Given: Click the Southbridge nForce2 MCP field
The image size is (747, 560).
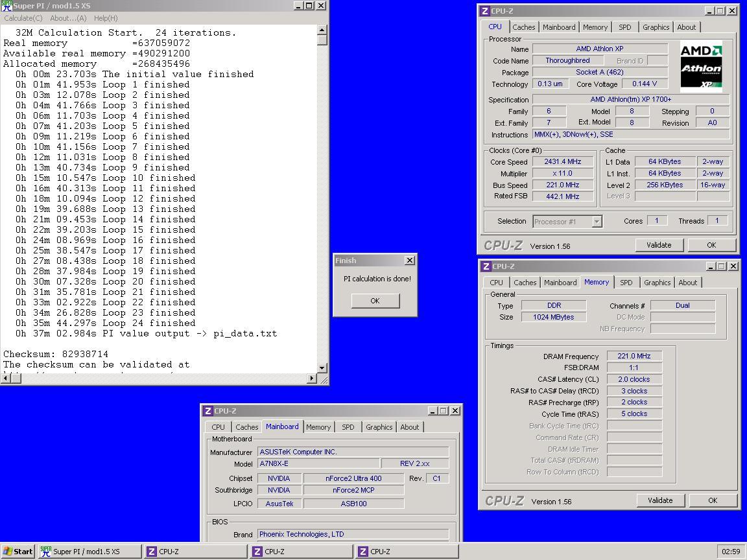Looking at the screenshot, I should pos(353,490).
